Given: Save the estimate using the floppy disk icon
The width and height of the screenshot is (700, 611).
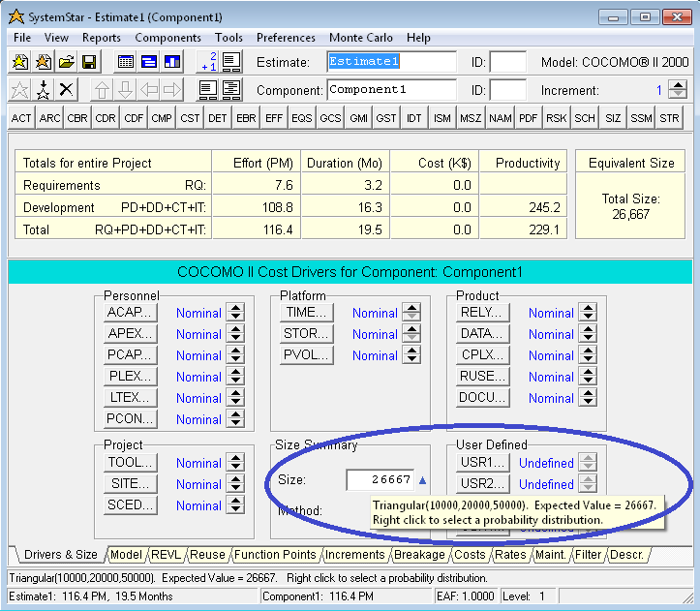Looking at the screenshot, I should click(x=89, y=62).
